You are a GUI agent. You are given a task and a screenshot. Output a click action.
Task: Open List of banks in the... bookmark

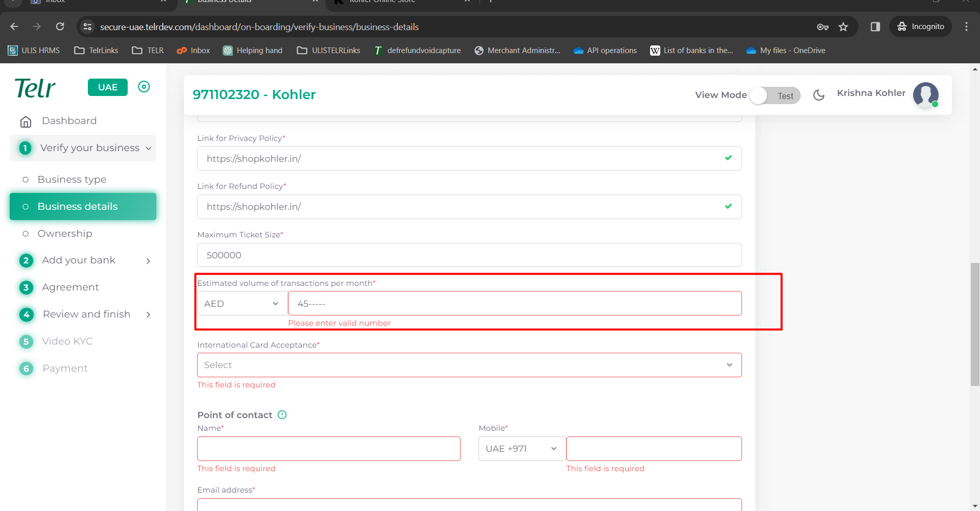[x=691, y=51]
